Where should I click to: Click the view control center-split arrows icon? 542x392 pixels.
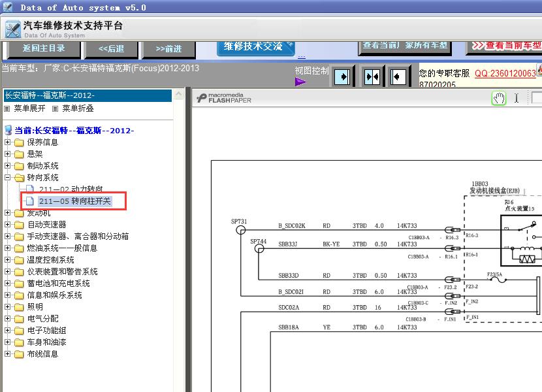point(372,76)
